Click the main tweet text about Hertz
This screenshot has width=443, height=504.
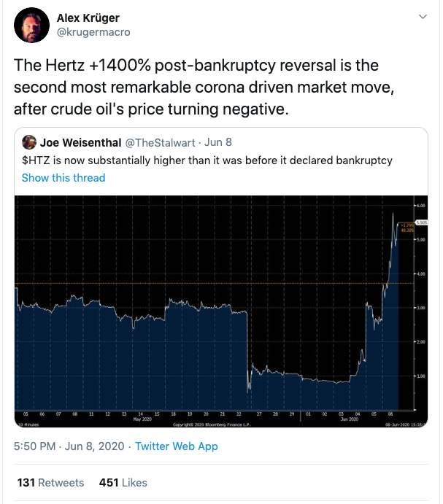pyautogui.click(x=204, y=87)
